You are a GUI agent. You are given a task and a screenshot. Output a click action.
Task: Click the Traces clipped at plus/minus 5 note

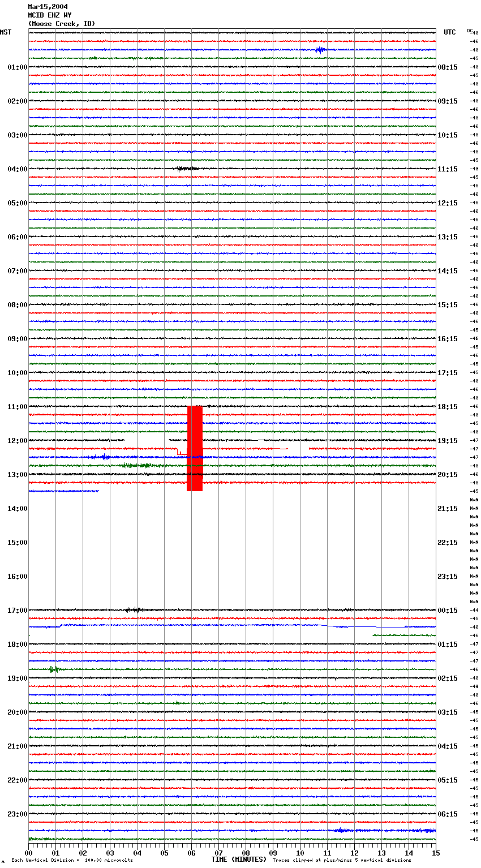pos(342,861)
